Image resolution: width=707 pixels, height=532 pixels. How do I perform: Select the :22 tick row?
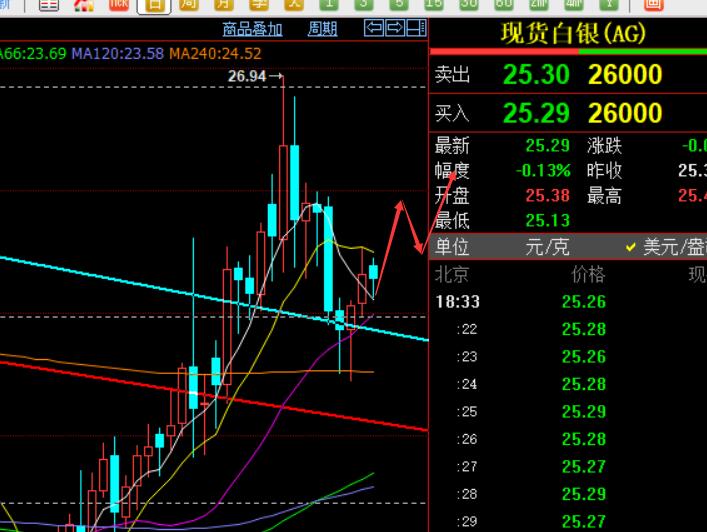[568, 329]
